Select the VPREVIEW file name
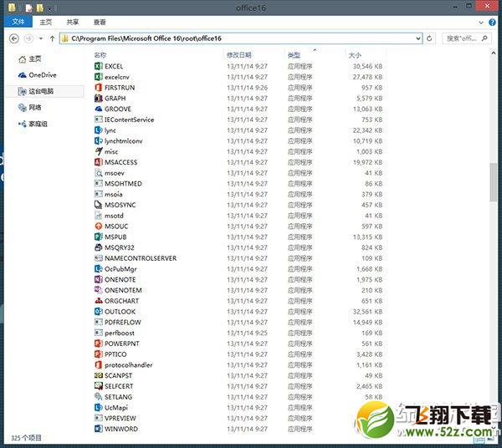502x448 pixels. pos(120,418)
